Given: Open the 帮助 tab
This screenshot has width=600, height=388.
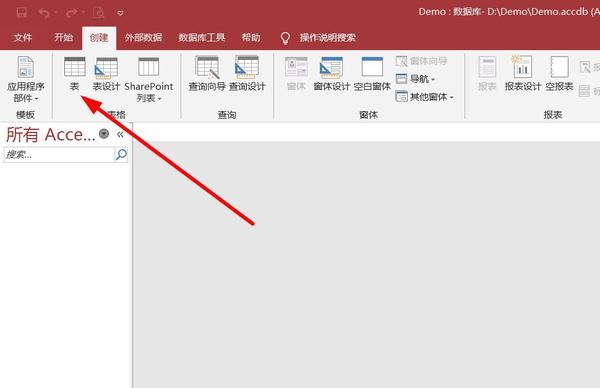Looking at the screenshot, I should point(251,37).
